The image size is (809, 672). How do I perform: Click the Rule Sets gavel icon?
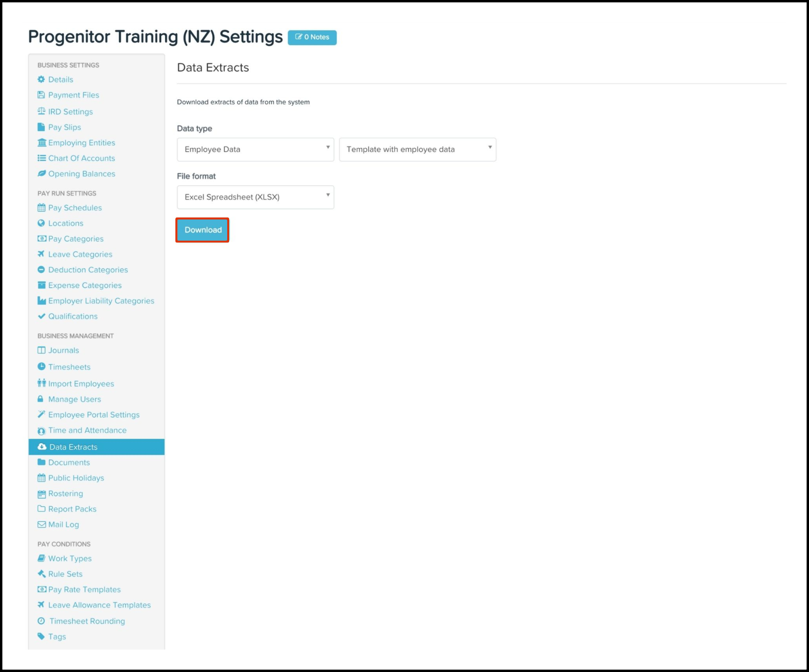click(x=41, y=574)
